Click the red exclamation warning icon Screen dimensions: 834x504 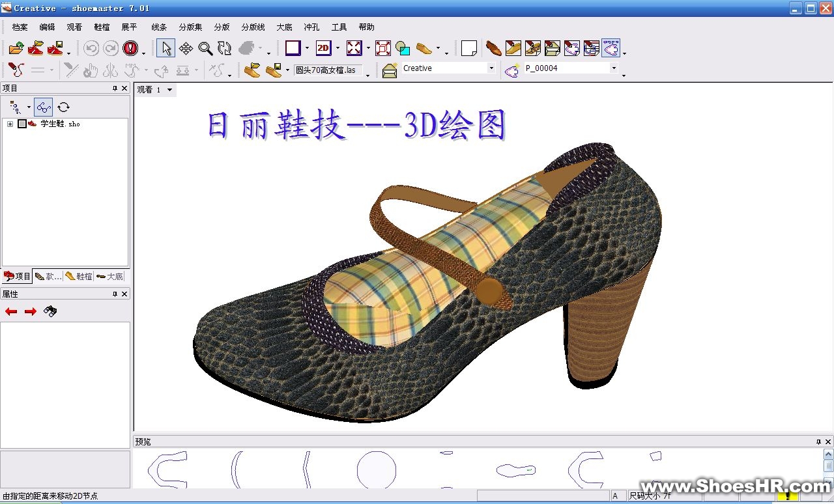[130, 48]
